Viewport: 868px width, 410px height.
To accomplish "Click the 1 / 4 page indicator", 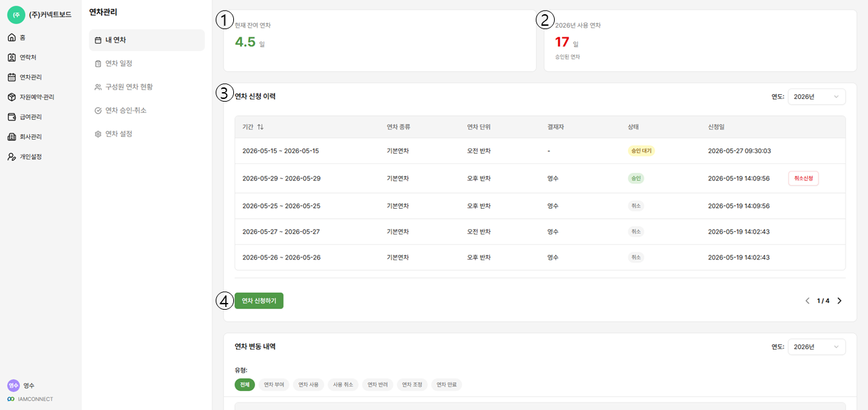I will pos(823,301).
